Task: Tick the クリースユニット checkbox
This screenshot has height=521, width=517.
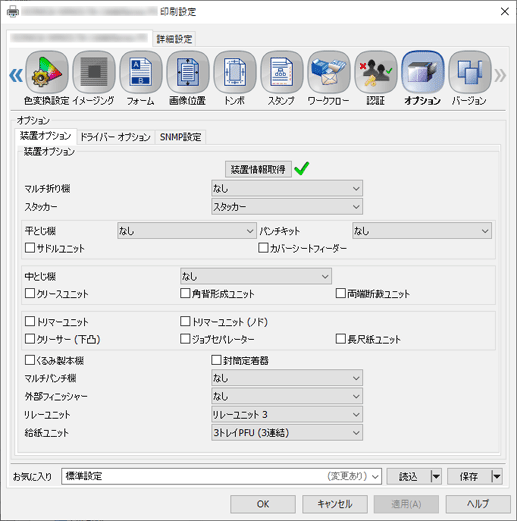Action: [30, 293]
